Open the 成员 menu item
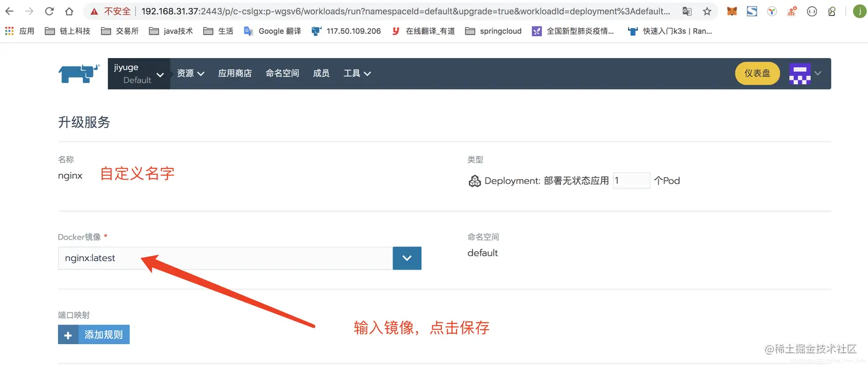 click(321, 74)
